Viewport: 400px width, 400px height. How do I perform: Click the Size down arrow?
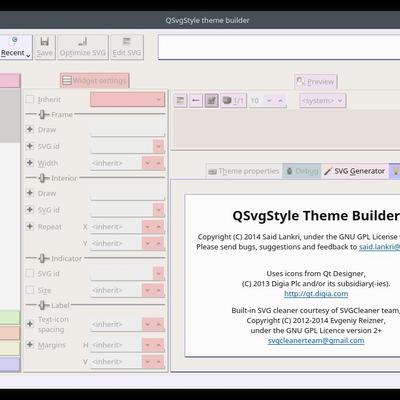tap(147, 291)
